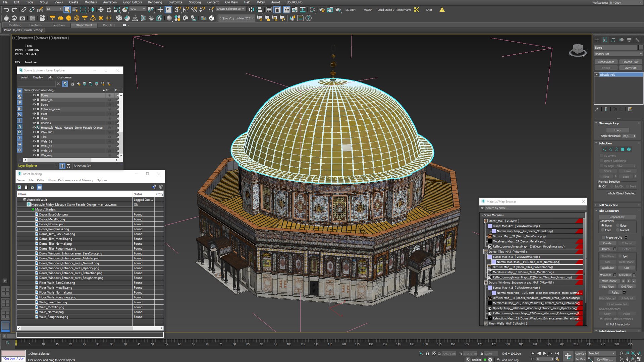
Task: Select Vertex sub-object level
Action: click(604, 149)
